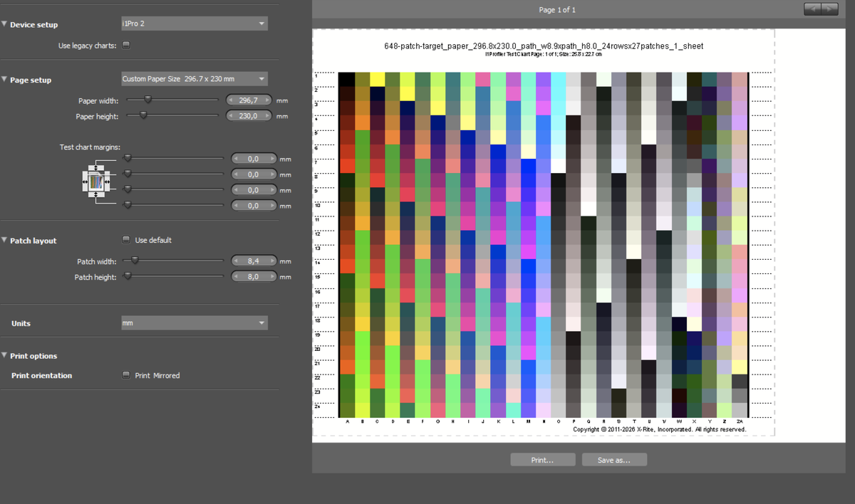Collapse the Page setup section
The image size is (855, 504).
[x=5, y=80]
